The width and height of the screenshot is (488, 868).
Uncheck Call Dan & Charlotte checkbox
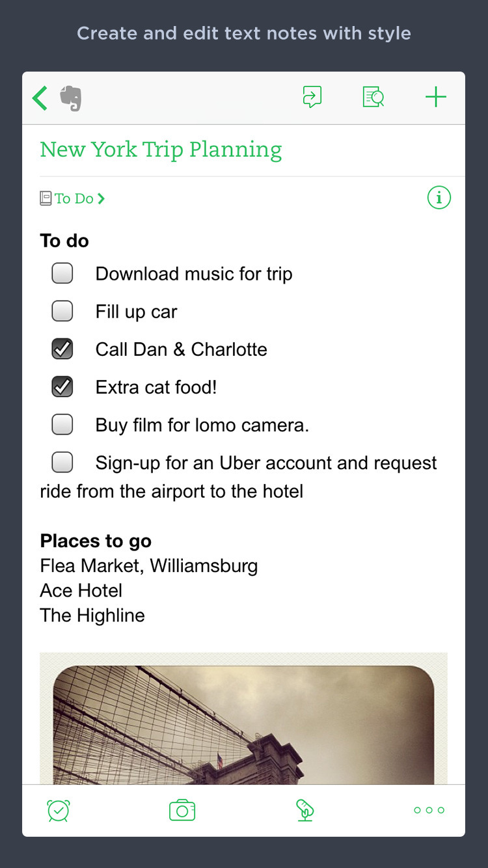[62, 349]
